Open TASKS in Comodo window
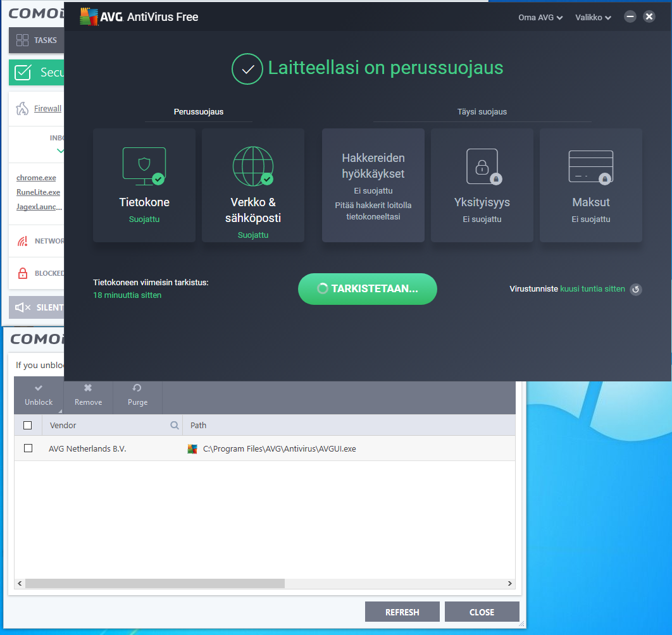 [37, 40]
